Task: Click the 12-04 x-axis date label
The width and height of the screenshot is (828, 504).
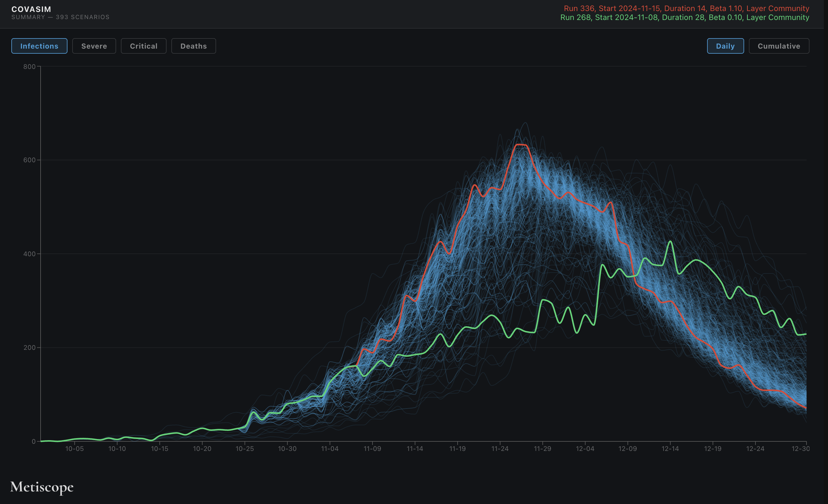Action: [585, 449]
